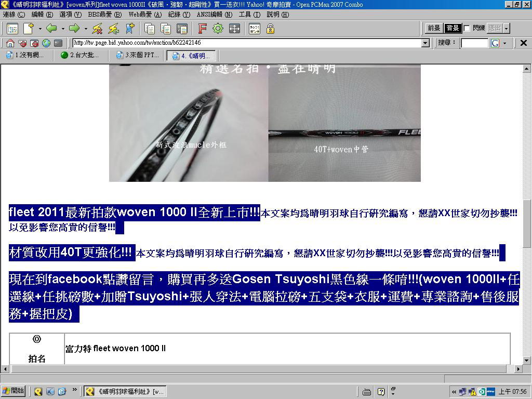
Task: Click the racket frame product photo
Action: (189, 123)
